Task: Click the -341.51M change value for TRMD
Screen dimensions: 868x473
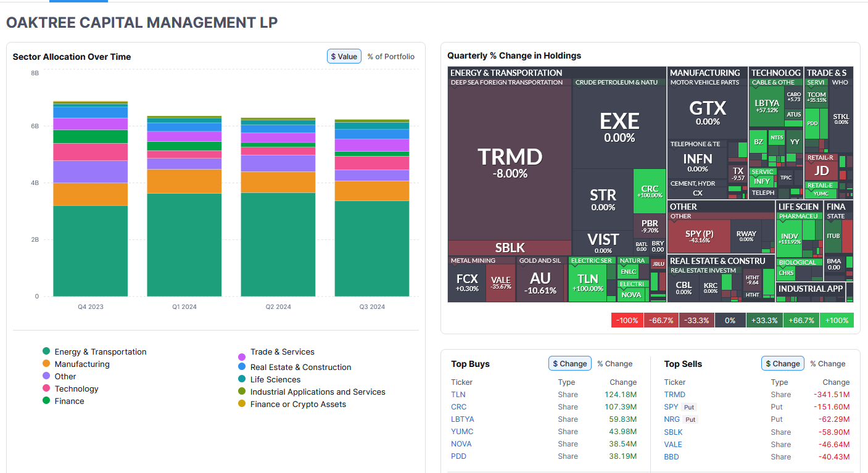Action: click(832, 395)
